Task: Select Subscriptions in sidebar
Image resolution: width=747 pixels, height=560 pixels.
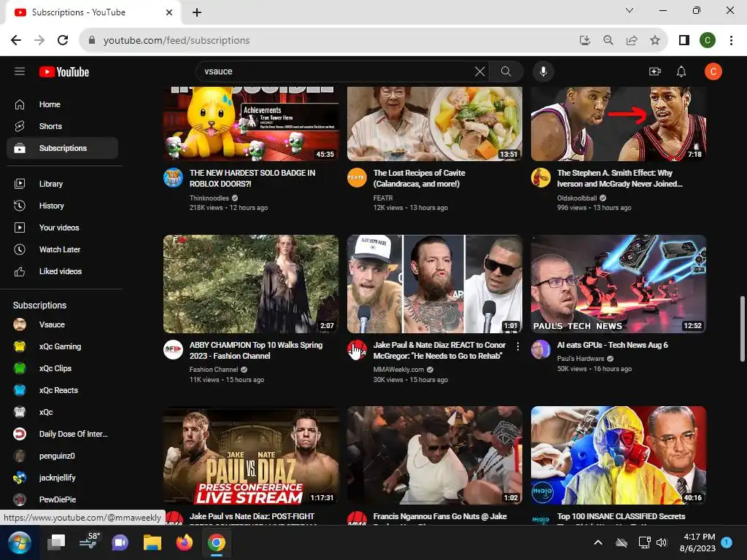Action: click(x=63, y=148)
